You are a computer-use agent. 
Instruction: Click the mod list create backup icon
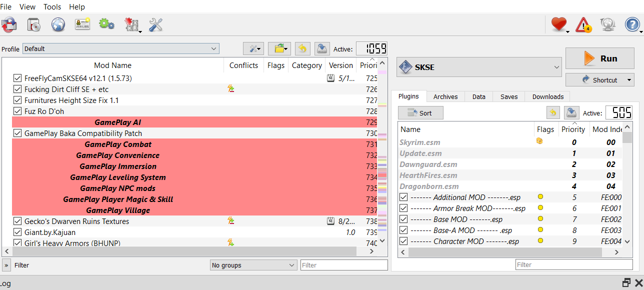tap(322, 48)
